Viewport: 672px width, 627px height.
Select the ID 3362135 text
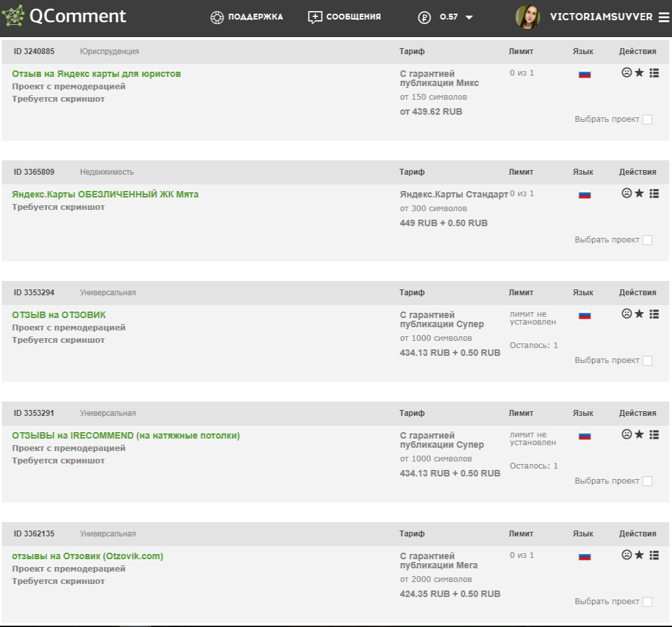[34, 534]
